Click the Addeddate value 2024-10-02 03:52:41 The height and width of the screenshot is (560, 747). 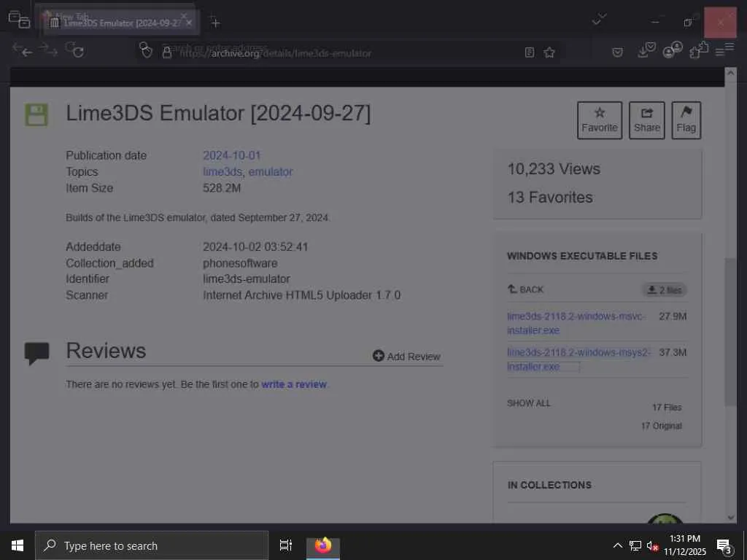click(255, 246)
